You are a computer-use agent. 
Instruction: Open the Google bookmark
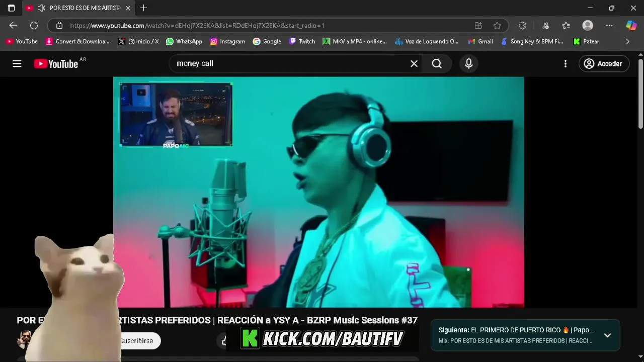(267, 41)
